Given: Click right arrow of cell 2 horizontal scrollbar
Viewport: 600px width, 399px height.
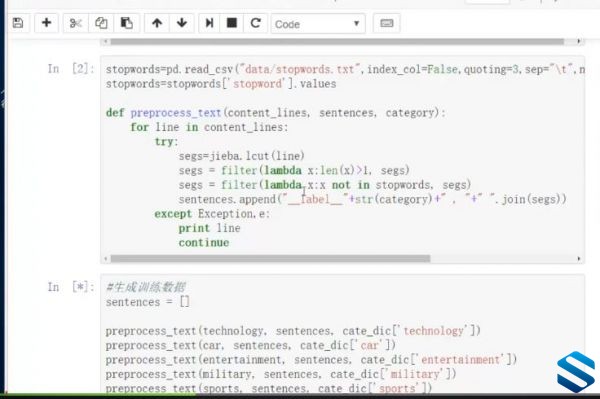Looking at the screenshot, I should click(579, 259).
